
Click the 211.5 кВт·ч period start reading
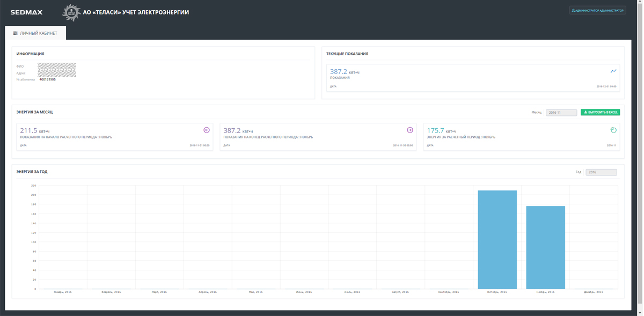pyautogui.click(x=28, y=130)
